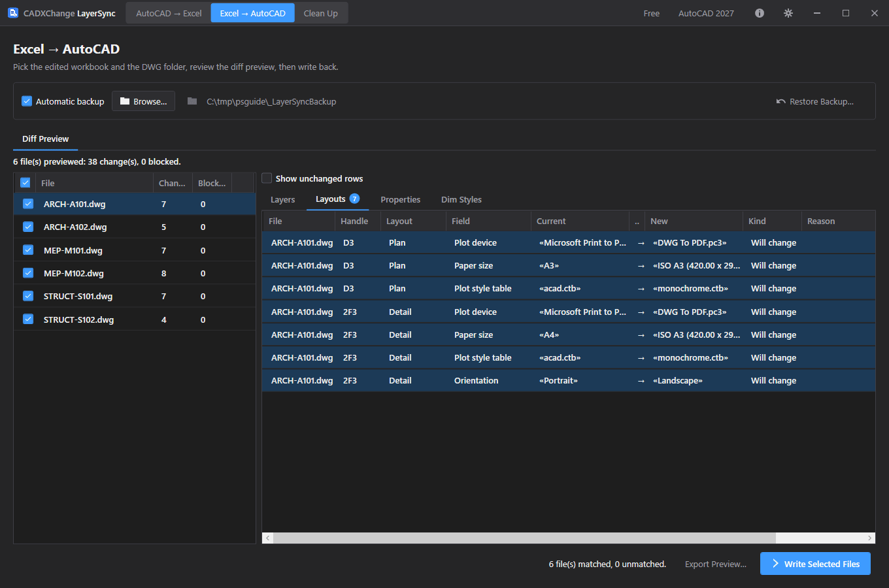The image size is (889, 588).
Task: Select the Excel → AutoCAD tab
Action: click(252, 13)
